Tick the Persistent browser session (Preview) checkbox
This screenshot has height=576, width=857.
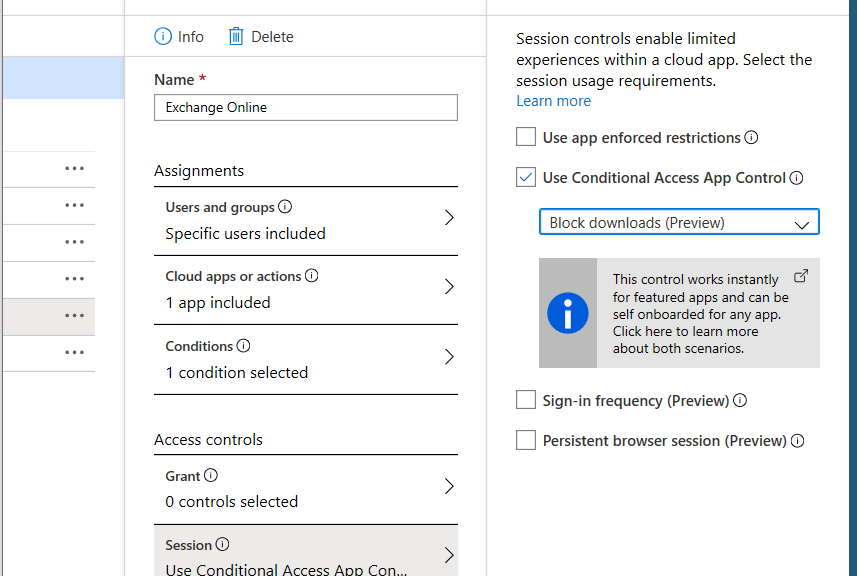coord(526,440)
